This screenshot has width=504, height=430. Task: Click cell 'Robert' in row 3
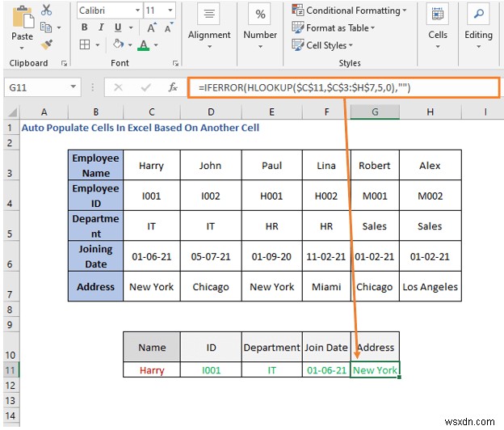coord(375,166)
